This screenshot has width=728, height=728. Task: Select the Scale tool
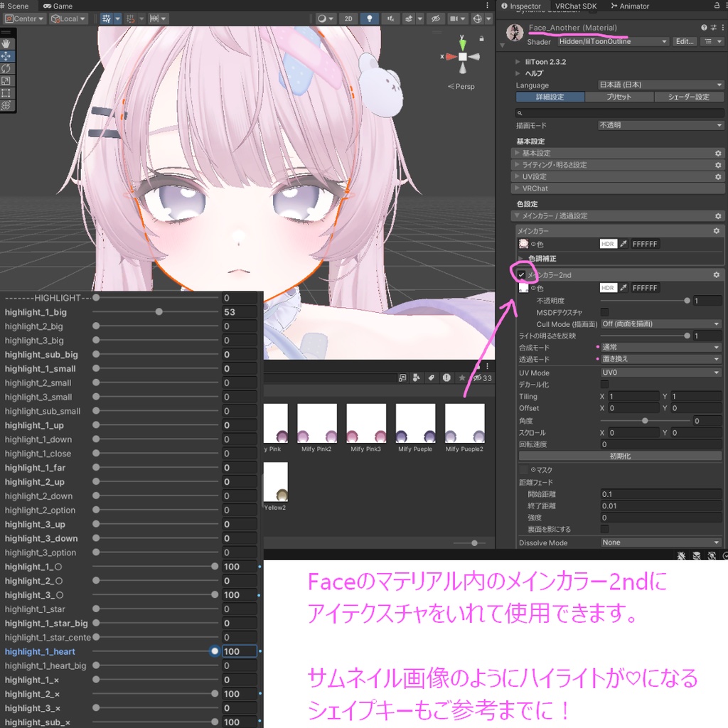(x=6, y=80)
